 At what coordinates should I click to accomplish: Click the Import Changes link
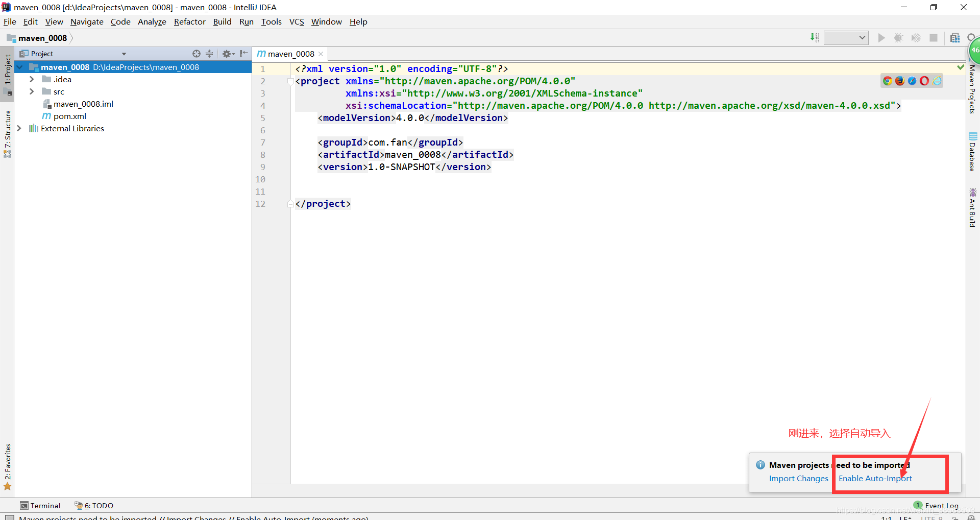(798, 478)
